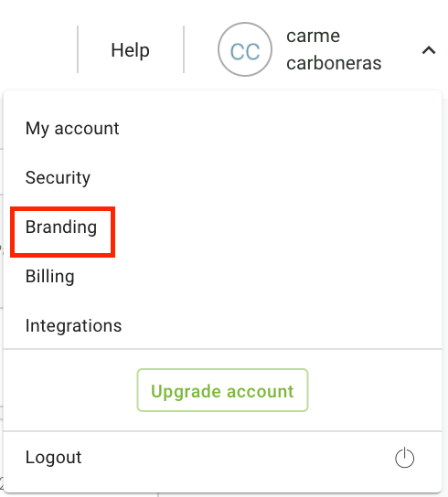Click the Help text between dividers

pos(130,51)
